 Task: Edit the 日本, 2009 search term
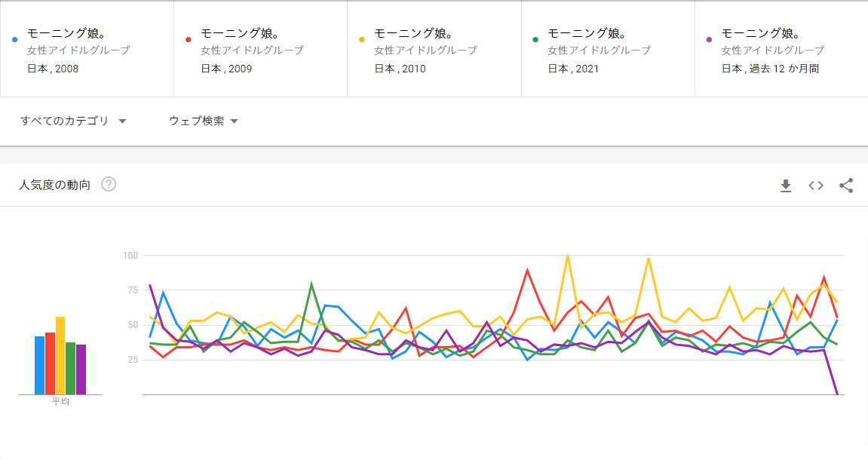[261, 49]
